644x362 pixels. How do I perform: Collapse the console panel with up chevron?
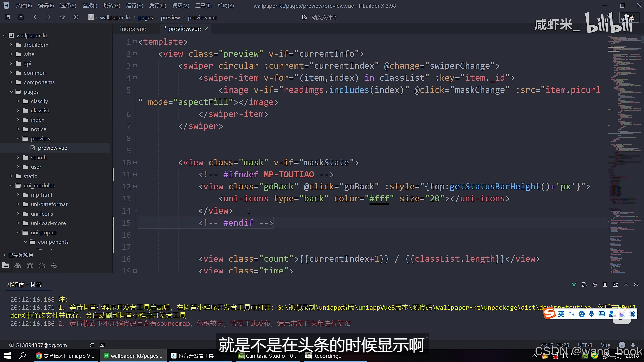coord(626,285)
